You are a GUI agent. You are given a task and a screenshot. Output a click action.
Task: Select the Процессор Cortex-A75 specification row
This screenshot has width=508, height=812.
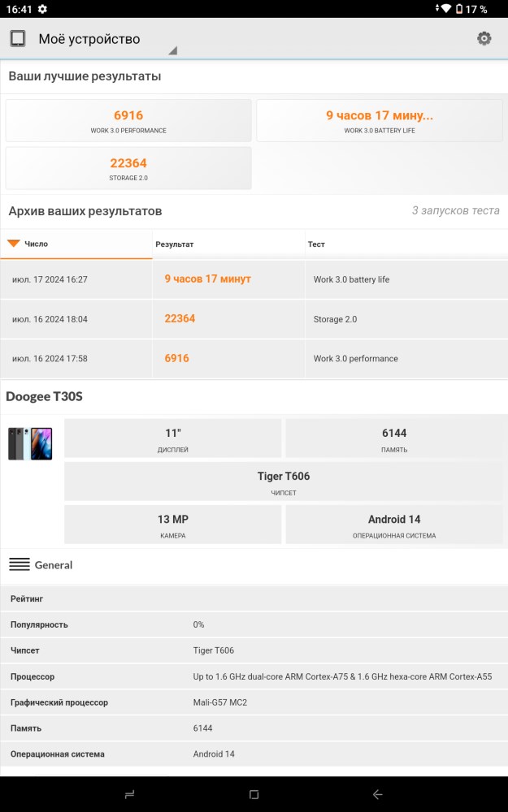click(x=254, y=676)
